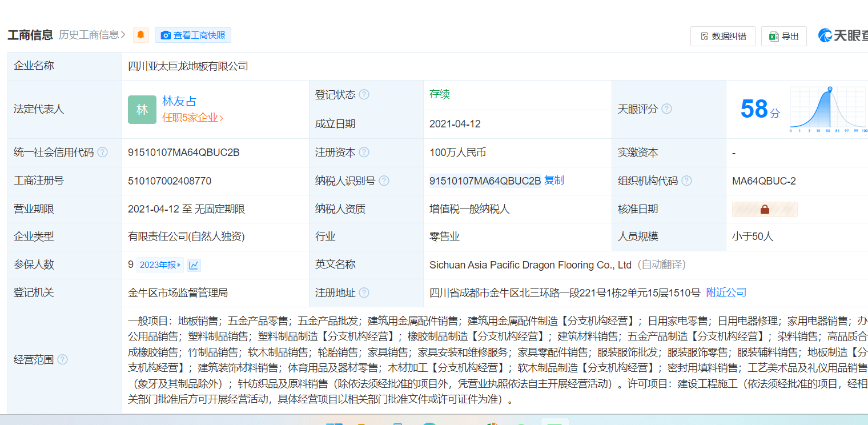This screenshot has height=425, width=868.
Task: Click credit code 91510107MA64QBUC2B in 统一社会信用代码 row
Action: (x=184, y=153)
